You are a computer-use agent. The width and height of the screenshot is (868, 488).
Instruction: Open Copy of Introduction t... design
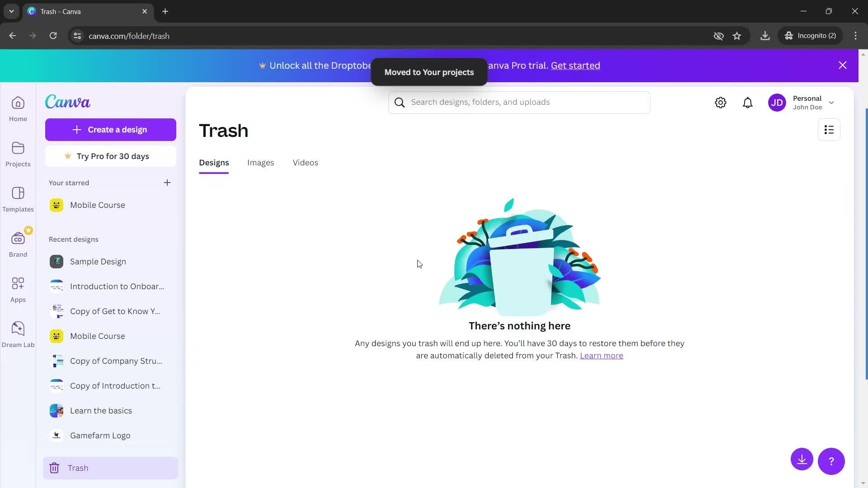coord(111,386)
